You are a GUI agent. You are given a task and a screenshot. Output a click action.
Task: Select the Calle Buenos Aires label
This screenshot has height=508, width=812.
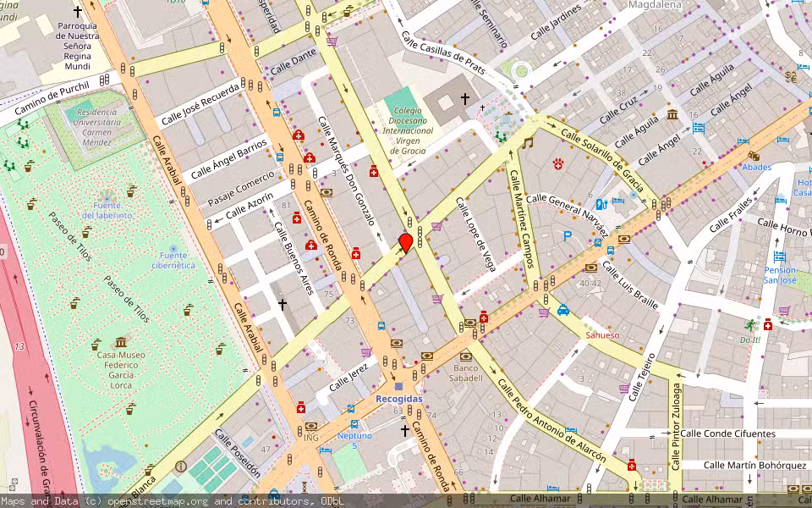(294, 257)
